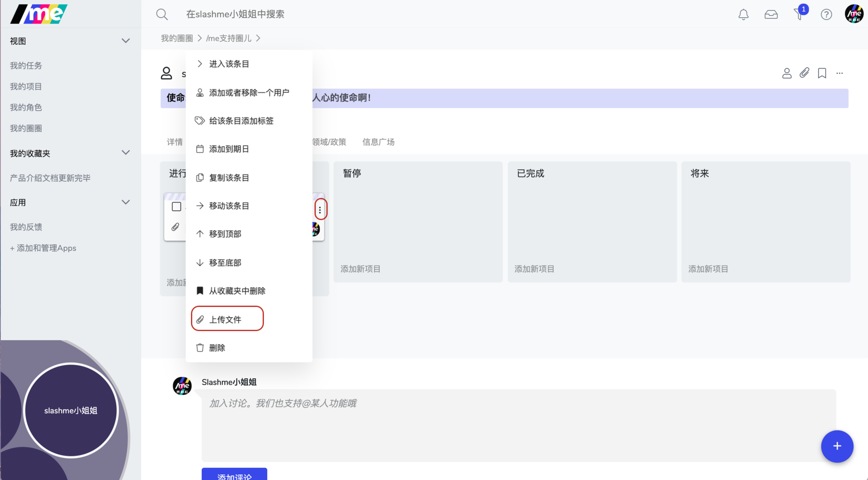Click the paperclip icon on the card
The width and height of the screenshot is (868, 480).
[175, 227]
